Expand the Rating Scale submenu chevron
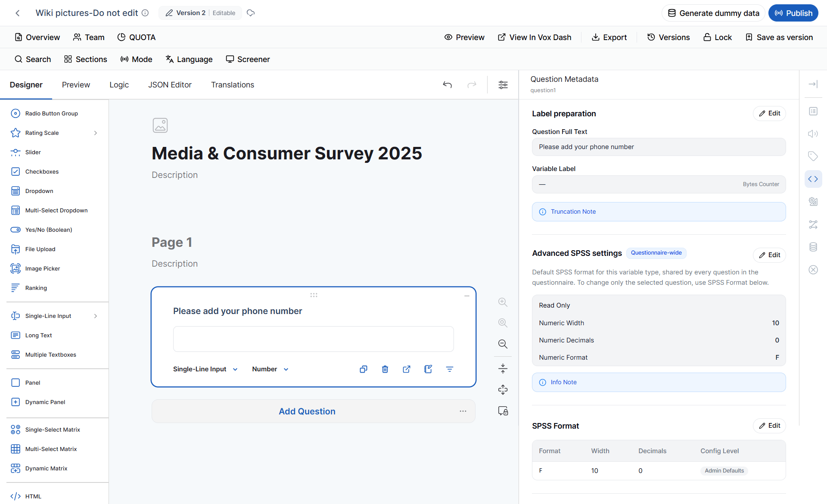This screenshot has height=504, width=827. (x=96, y=133)
